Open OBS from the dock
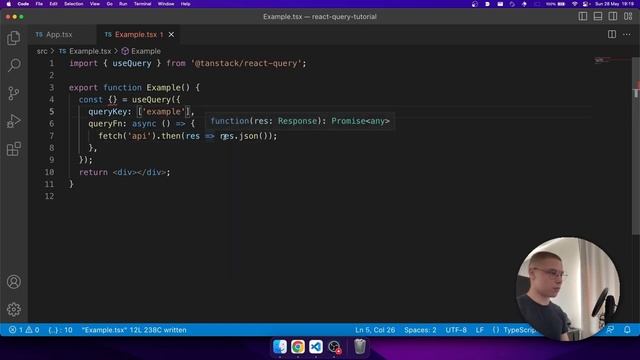 click(334, 347)
